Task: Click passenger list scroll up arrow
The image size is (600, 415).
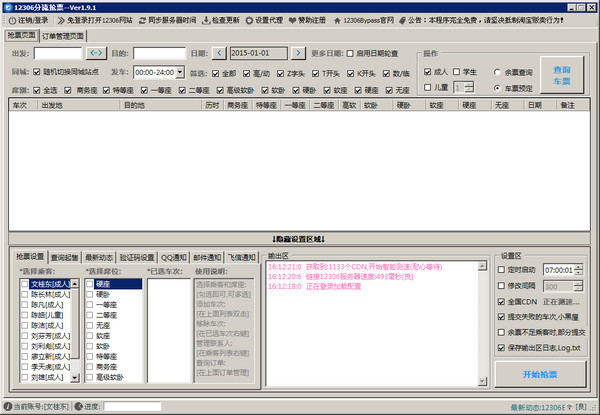Action: coord(75,283)
